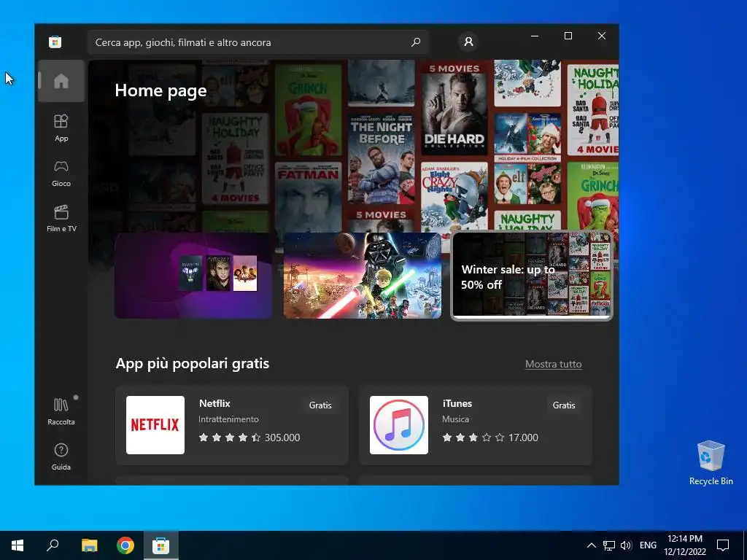
Task: Open Guida help in sidebar
Action: (61, 456)
